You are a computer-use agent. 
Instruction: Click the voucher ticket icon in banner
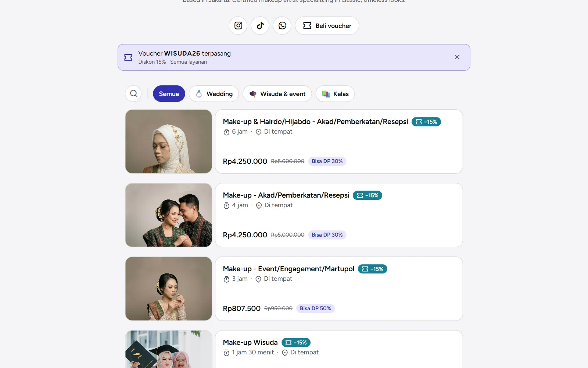click(x=128, y=57)
